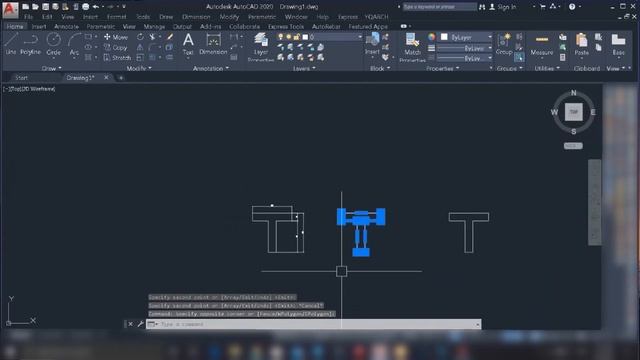Select the Fillet tool icon

(x=152, y=47)
